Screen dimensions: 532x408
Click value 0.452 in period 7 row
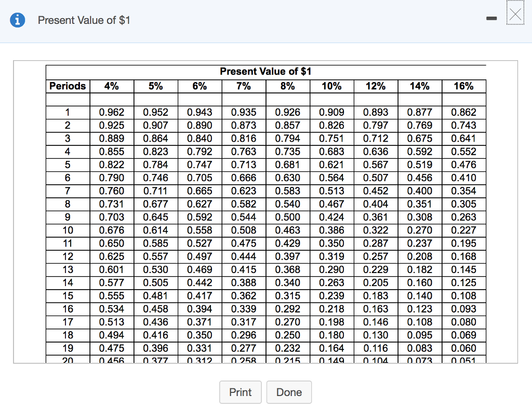376,191
